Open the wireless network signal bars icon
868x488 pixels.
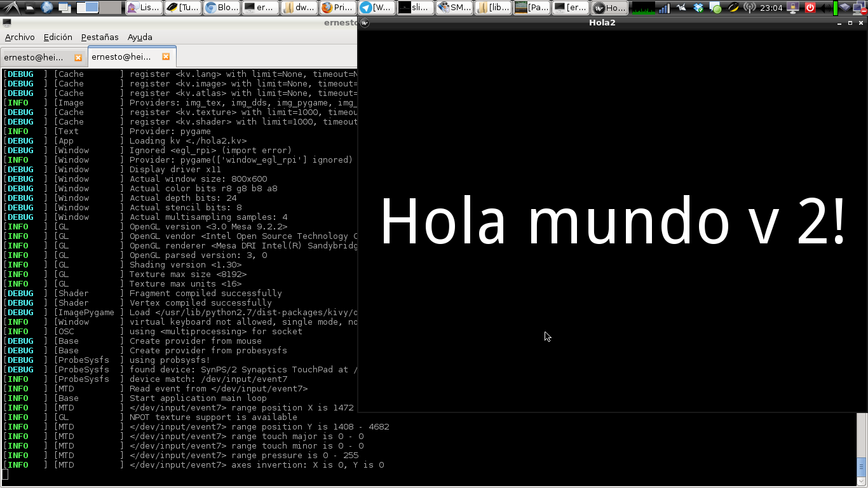tap(663, 8)
